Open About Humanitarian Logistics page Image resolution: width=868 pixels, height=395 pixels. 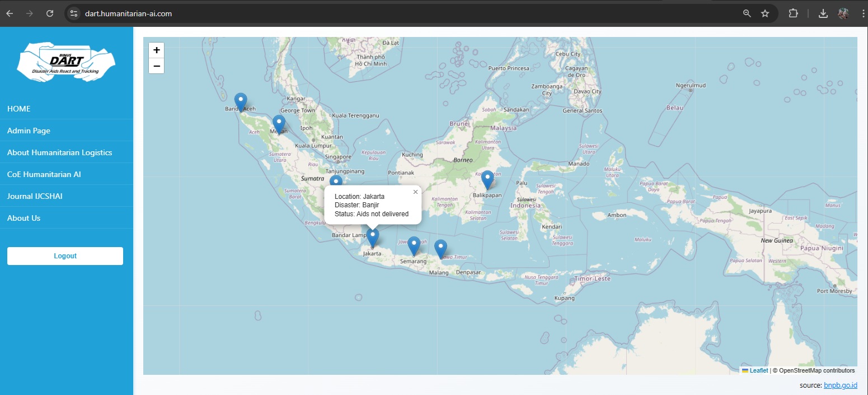click(59, 152)
